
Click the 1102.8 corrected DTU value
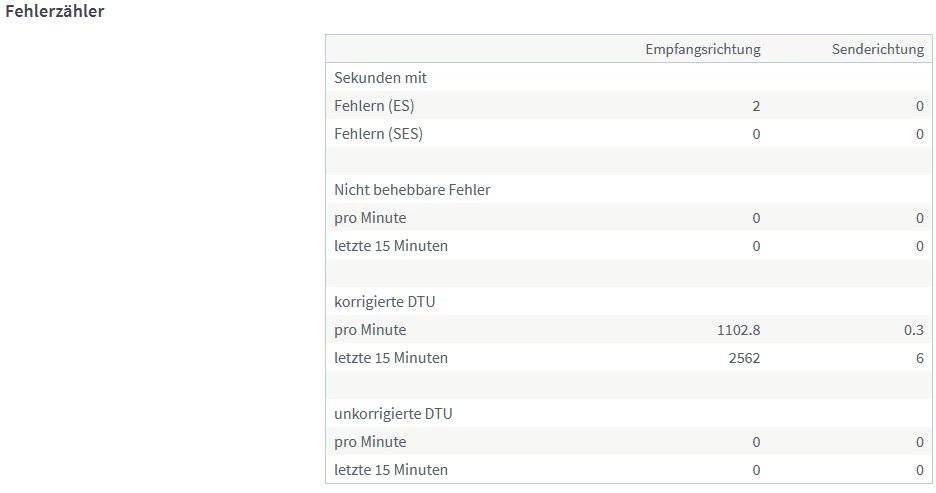(x=738, y=330)
